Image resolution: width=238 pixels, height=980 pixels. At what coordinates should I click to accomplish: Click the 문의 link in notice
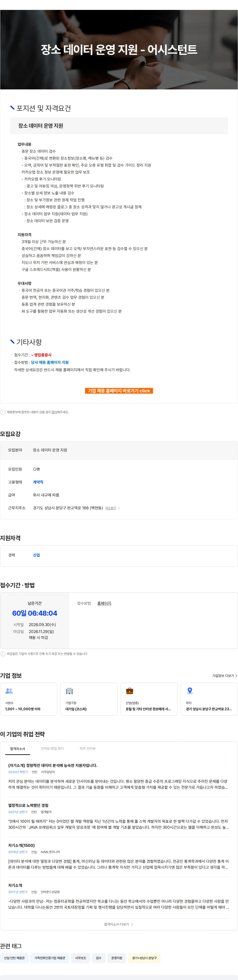(54, 412)
